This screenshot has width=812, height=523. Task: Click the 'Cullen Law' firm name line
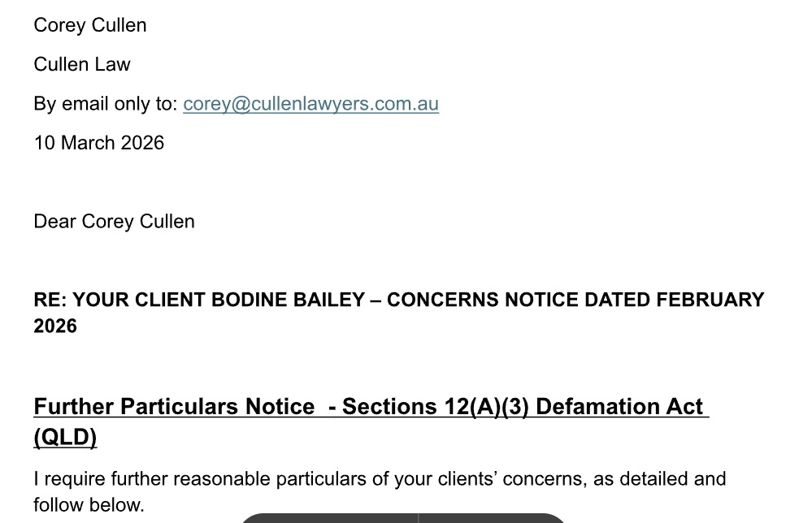pos(82,64)
